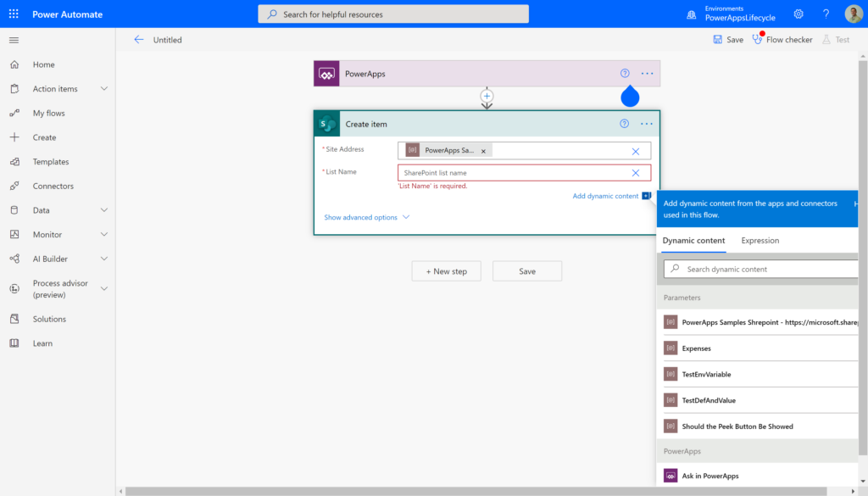Click the insert step plus connector
Screen dimensions: 868x496
coord(487,97)
